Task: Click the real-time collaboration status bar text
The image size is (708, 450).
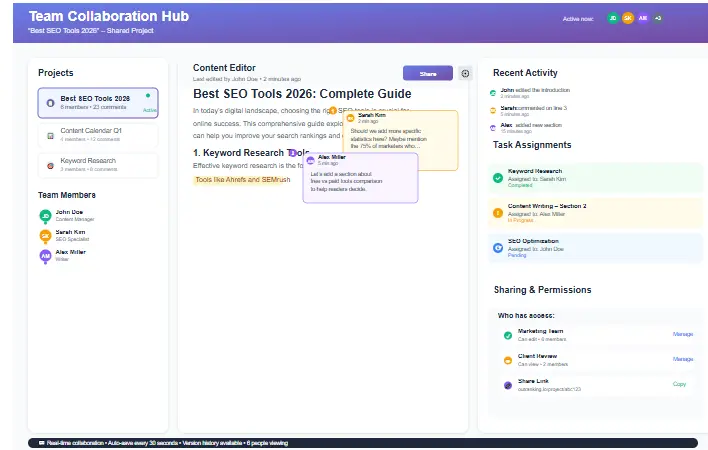Action: (x=167, y=443)
